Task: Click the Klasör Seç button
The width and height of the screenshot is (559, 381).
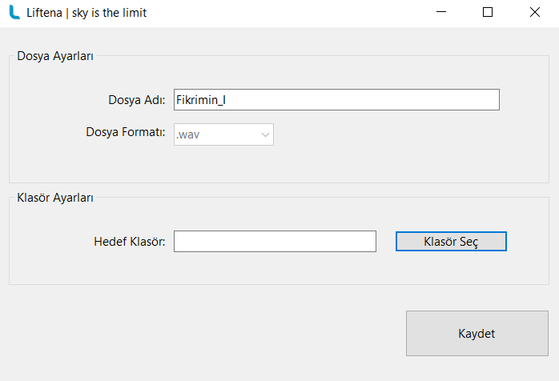Action: tap(451, 241)
